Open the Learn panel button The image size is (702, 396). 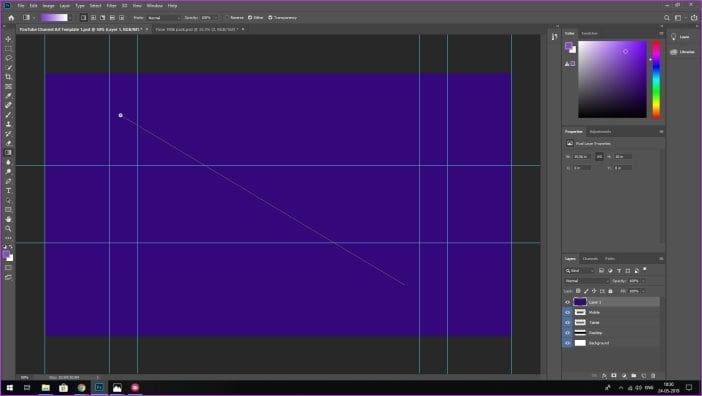pyautogui.click(x=680, y=37)
